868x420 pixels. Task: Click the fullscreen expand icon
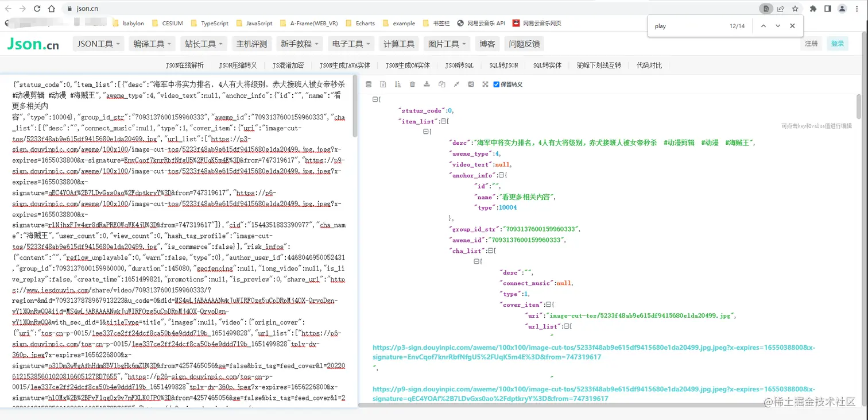coord(485,84)
